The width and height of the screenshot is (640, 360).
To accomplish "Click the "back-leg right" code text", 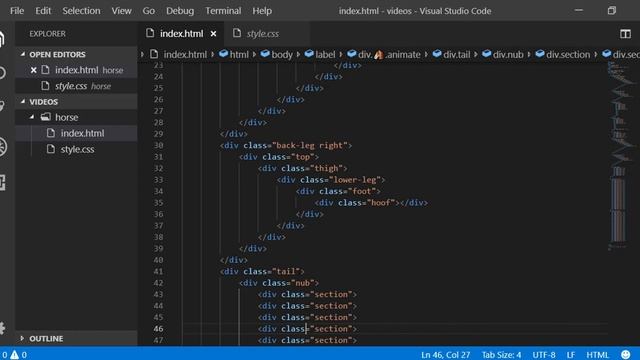I will (309, 145).
